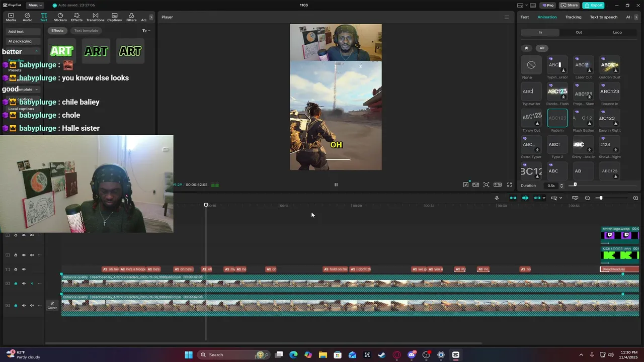Image resolution: width=644 pixels, height=362 pixels.
Task: Toggle the linkage option on the timeline
Action: coord(537,198)
